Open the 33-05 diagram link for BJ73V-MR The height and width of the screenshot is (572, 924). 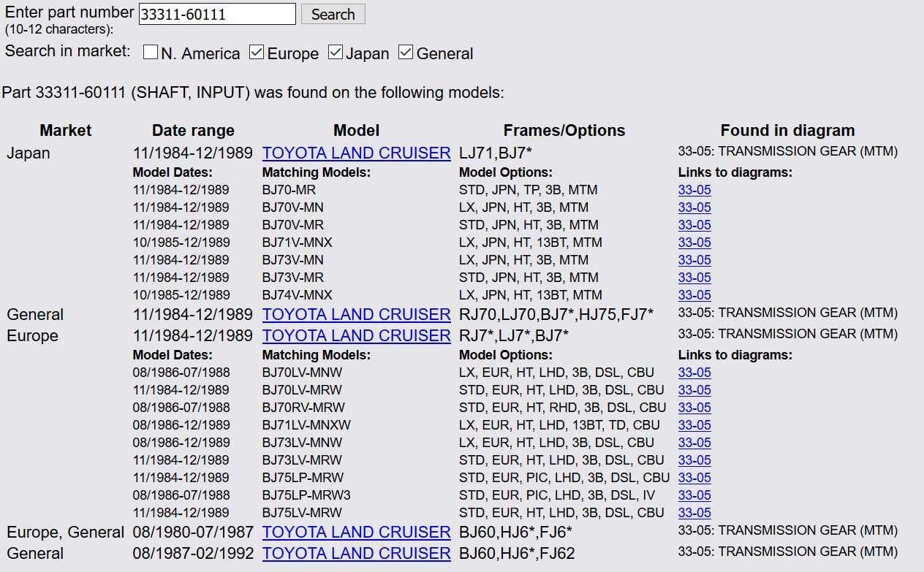pos(694,278)
